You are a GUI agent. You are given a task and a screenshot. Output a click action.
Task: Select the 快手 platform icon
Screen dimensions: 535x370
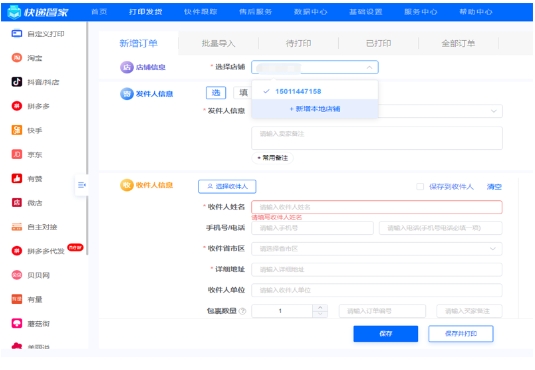[17, 130]
